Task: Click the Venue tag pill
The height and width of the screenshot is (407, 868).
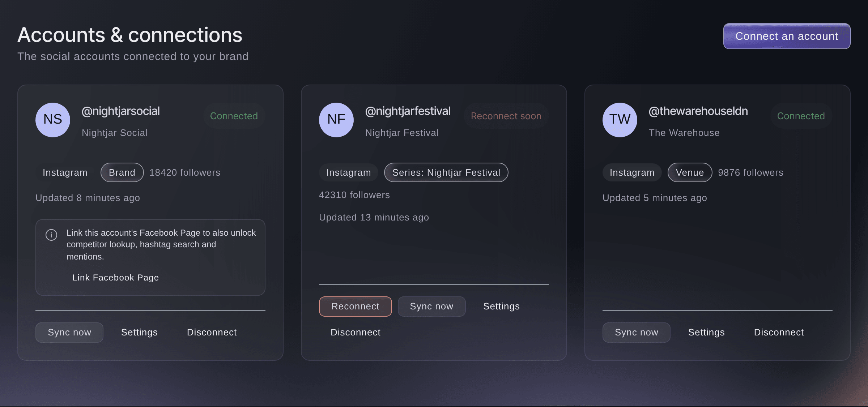Action: coord(690,173)
